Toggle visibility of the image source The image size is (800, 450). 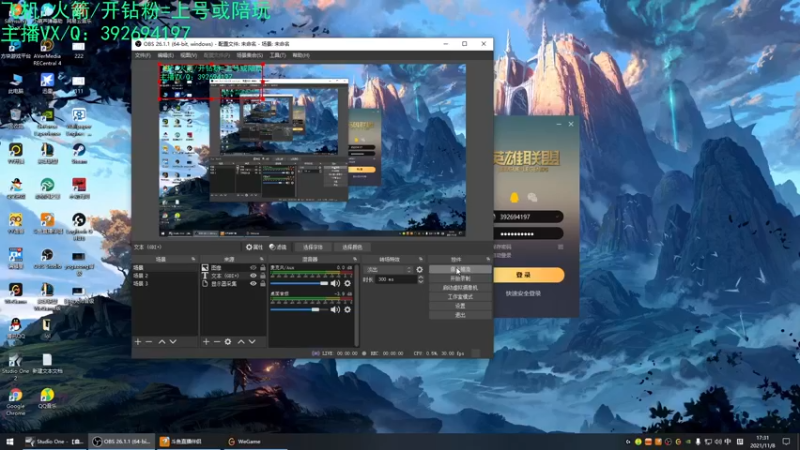(x=253, y=267)
